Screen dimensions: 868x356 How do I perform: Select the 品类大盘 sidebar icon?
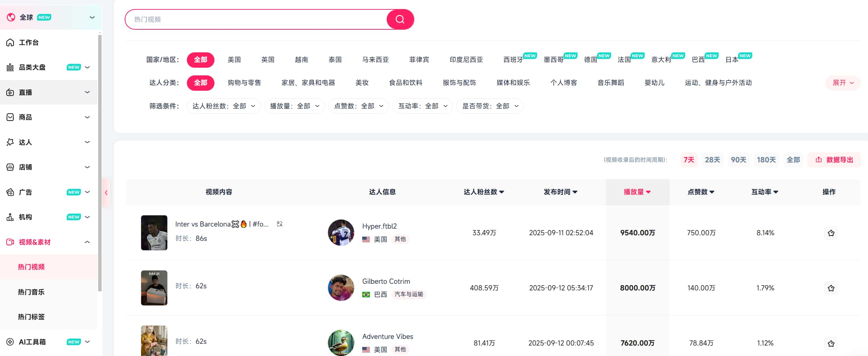(10, 67)
